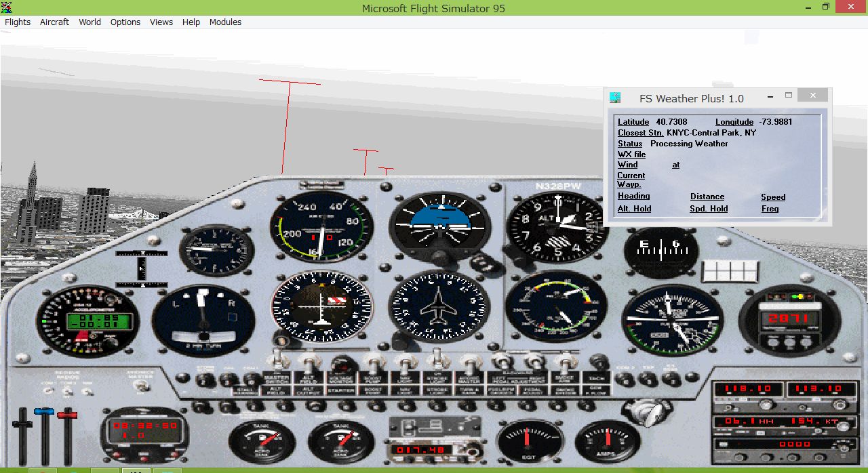
Task: Click the WX file link in FS Weather Plus
Action: coord(631,155)
